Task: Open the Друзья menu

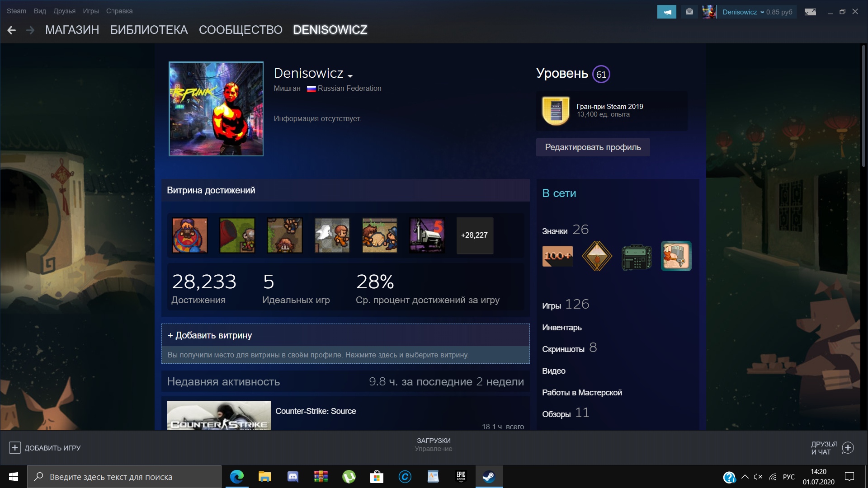Action: [x=65, y=11]
